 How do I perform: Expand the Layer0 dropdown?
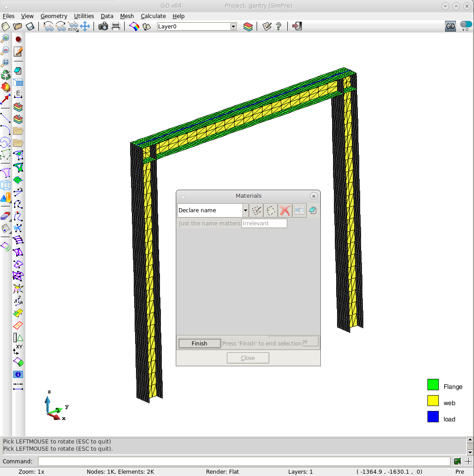tap(233, 27)
